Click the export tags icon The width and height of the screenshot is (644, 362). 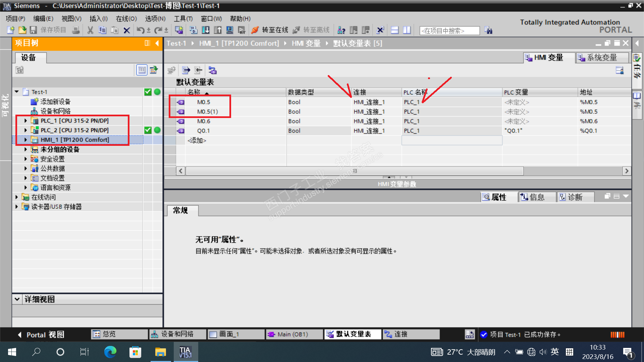186,70
